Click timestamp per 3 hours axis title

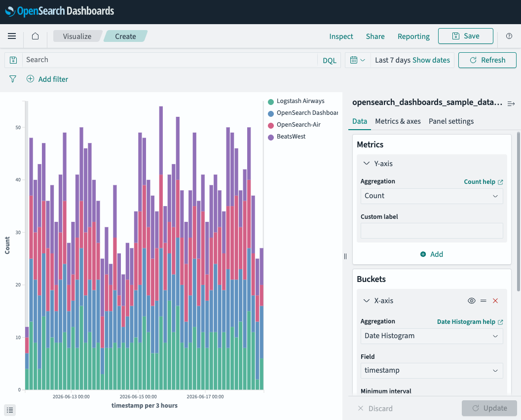pos(145,405)
